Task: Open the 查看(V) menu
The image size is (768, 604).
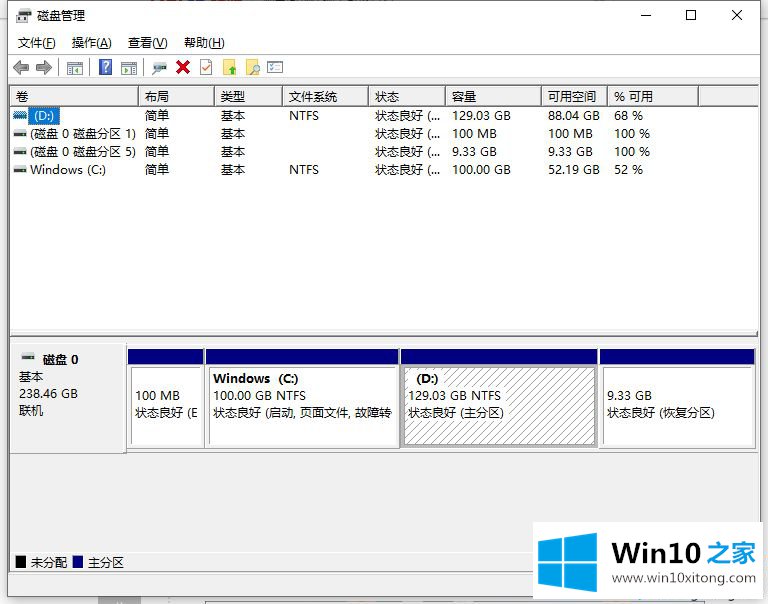Action: coord(147,43)
